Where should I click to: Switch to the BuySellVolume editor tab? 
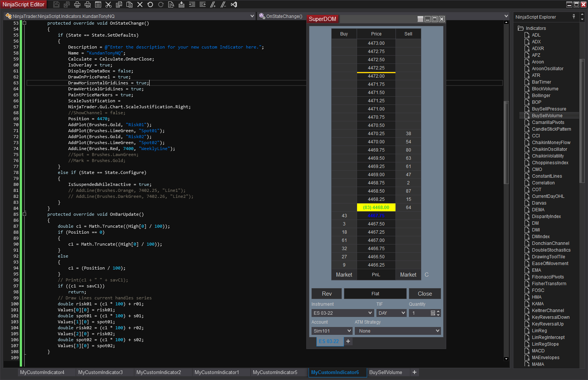pyautogui.click(x=385, y=373)
